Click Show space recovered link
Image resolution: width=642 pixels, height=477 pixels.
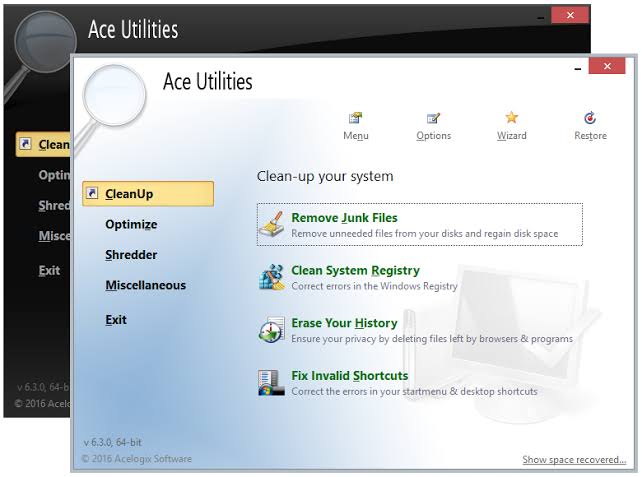[x=574, y=460]
